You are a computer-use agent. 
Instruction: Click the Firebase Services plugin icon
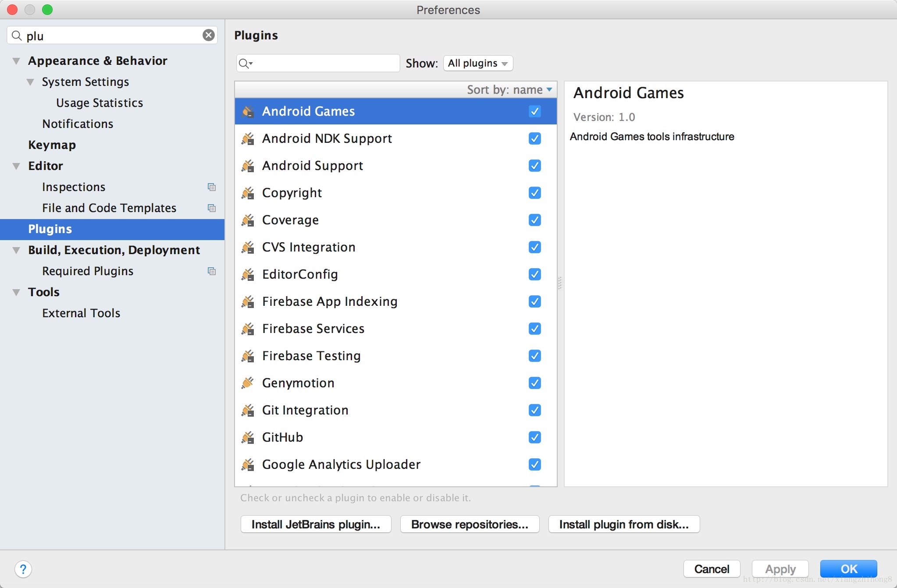pos(248,329)
